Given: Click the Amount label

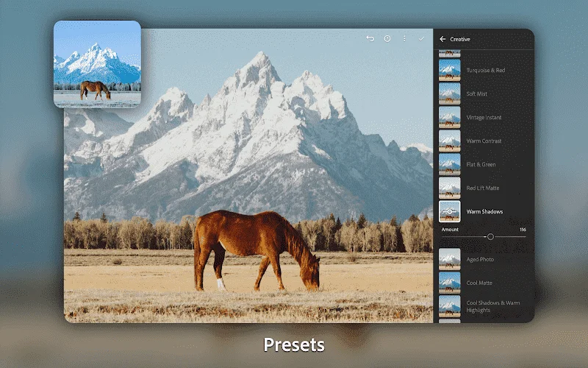Looking at the screenshot, I should [x=450, y=230].
